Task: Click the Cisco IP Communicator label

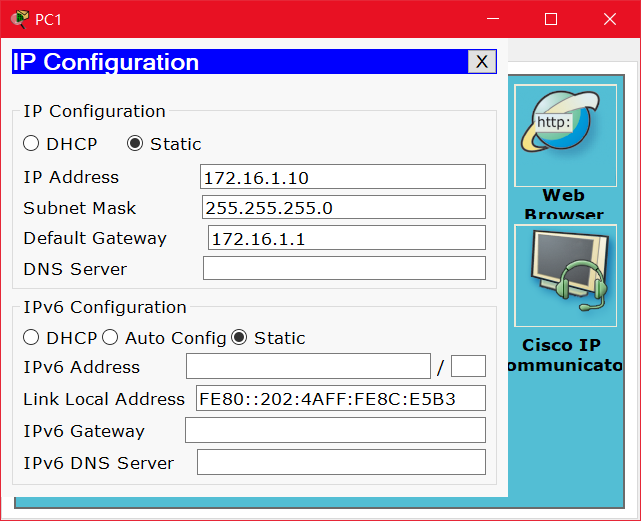Action: pyautogui.click(x=564, y=355)
